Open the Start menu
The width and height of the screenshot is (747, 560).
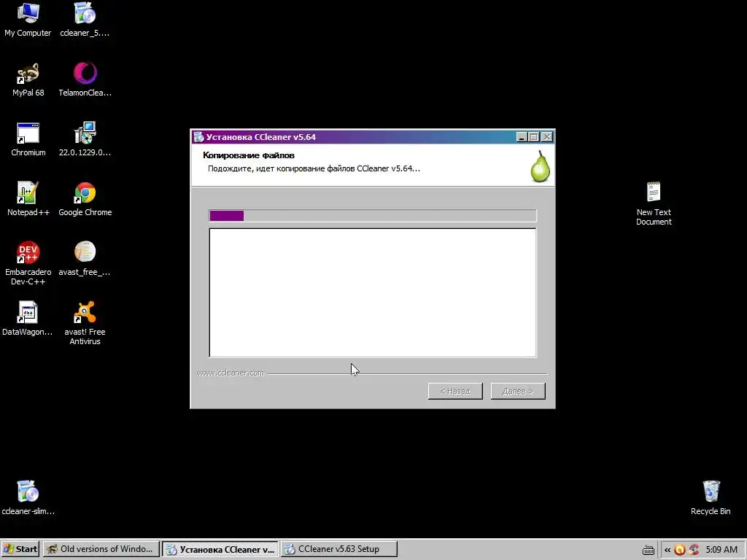(x=20, y=549)
